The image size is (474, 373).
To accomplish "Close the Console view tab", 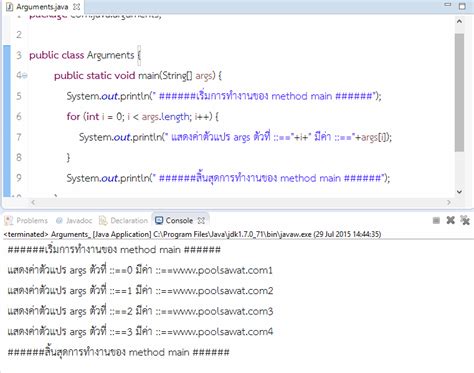I will [x=201, y=221].
